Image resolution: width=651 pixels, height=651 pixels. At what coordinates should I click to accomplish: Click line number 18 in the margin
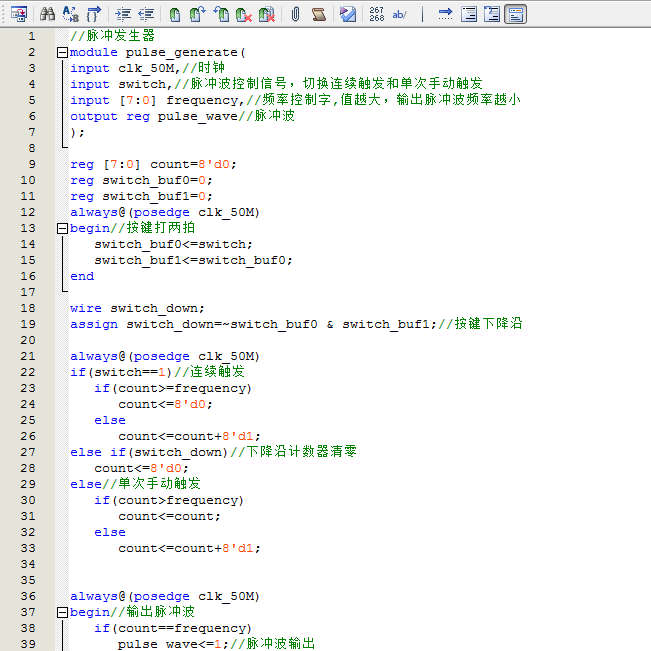[27, 308]
